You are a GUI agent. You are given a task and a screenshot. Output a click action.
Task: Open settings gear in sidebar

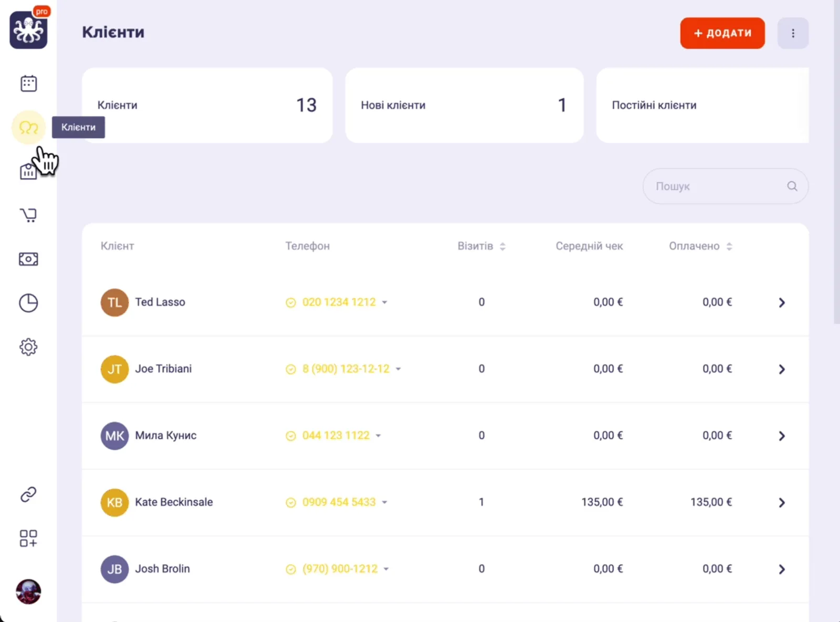coord(28,347)
